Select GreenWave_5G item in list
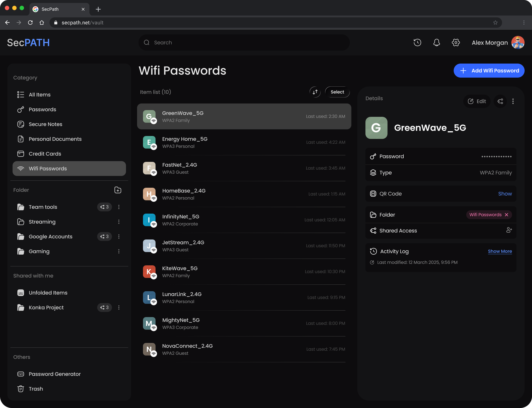 click(244, 117)
